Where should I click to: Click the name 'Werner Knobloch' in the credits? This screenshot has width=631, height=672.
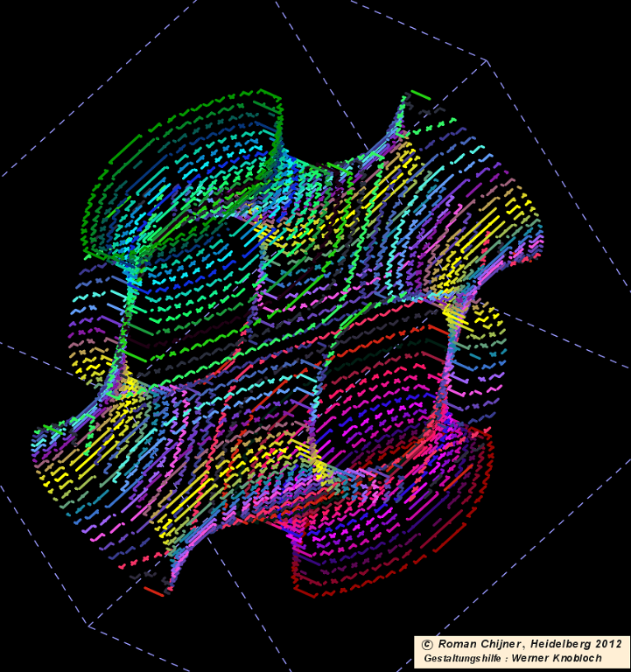click(x=557, y=657)
